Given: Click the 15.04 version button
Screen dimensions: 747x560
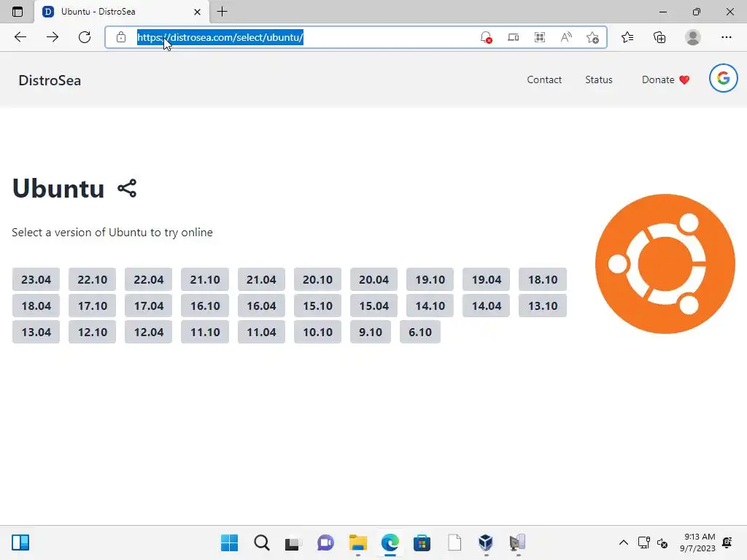Looking at the screenshot, I should [374, 306].
